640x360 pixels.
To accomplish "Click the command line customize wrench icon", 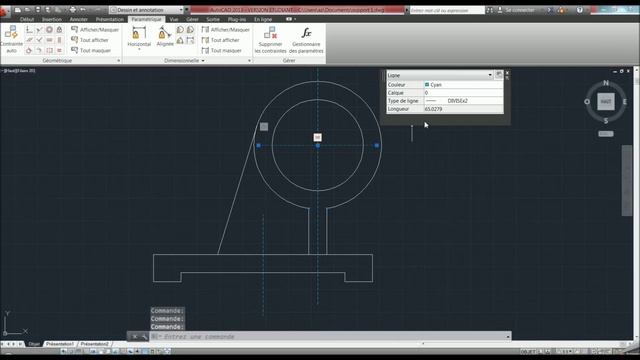I will pyautogui.click(x=144, y=336).
